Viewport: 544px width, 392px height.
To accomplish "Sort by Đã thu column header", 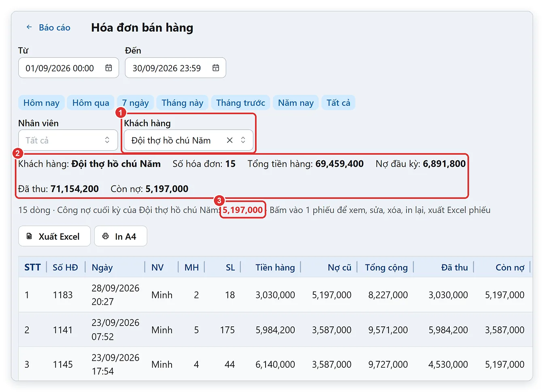I will coord(455,267).
